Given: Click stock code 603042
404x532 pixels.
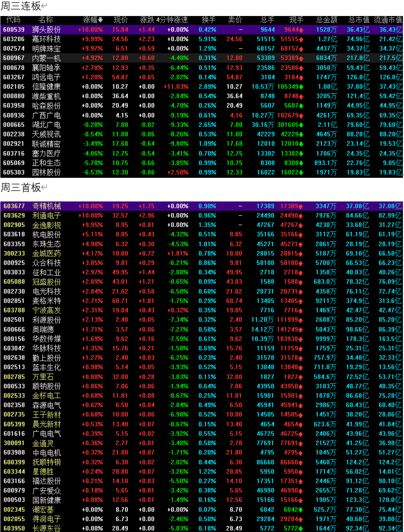Looking at the screenshot, I should click(14, 348).
